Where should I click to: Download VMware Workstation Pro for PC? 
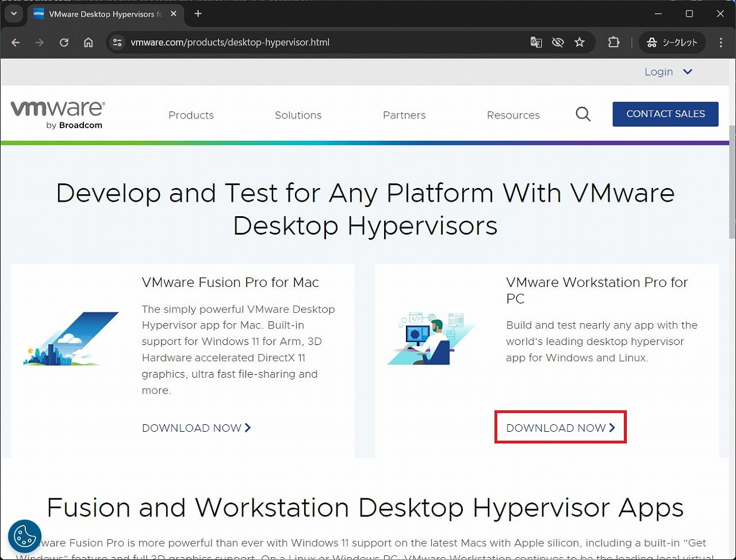pyautogui.click(x=561, y=428)
